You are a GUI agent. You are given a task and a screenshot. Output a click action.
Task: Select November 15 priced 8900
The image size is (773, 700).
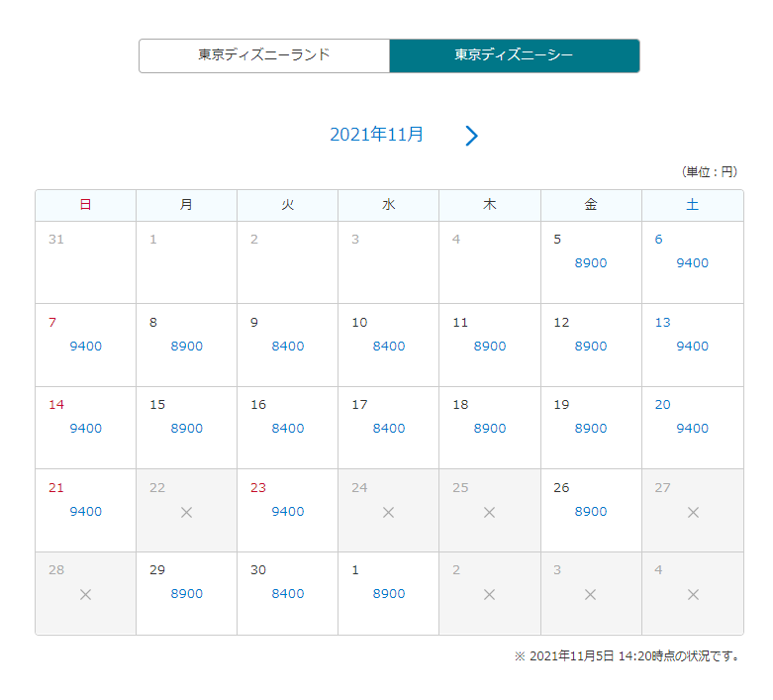click(x=187, y=428)
